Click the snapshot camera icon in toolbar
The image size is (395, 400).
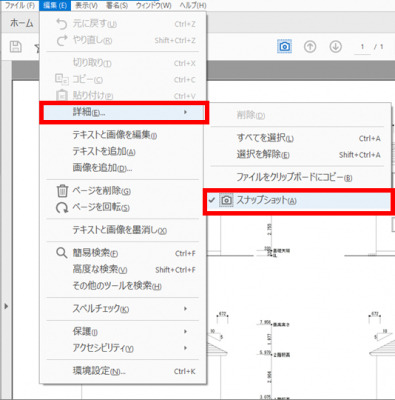pos(284,46)
